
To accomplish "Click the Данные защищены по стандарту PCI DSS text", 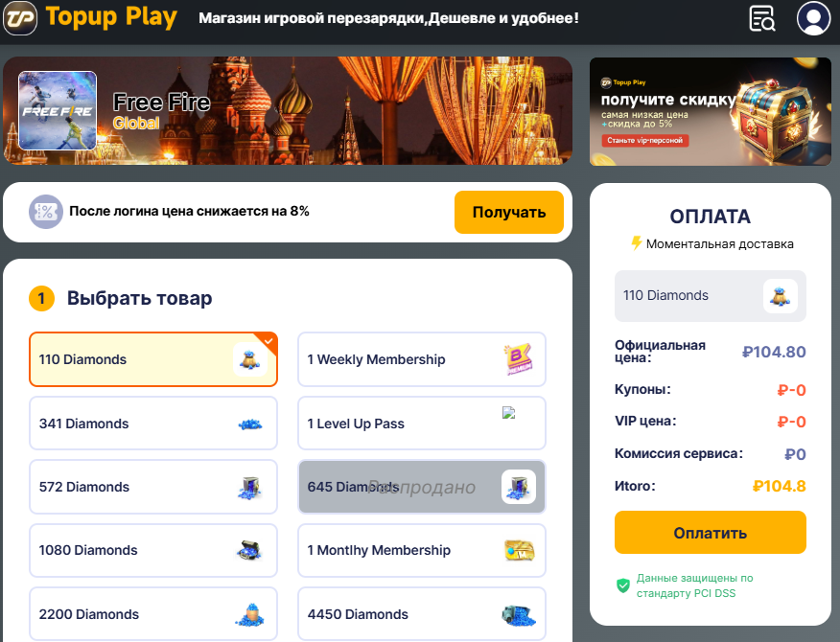I will pos(695,585).
